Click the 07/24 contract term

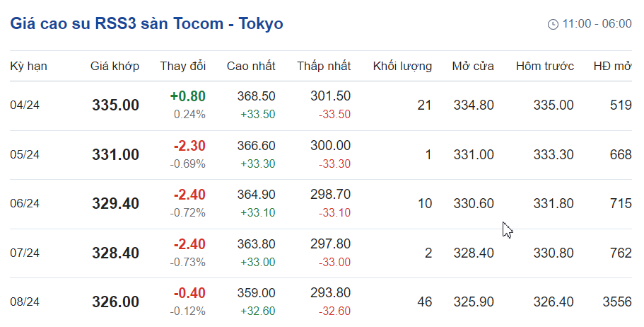point(25,253)
